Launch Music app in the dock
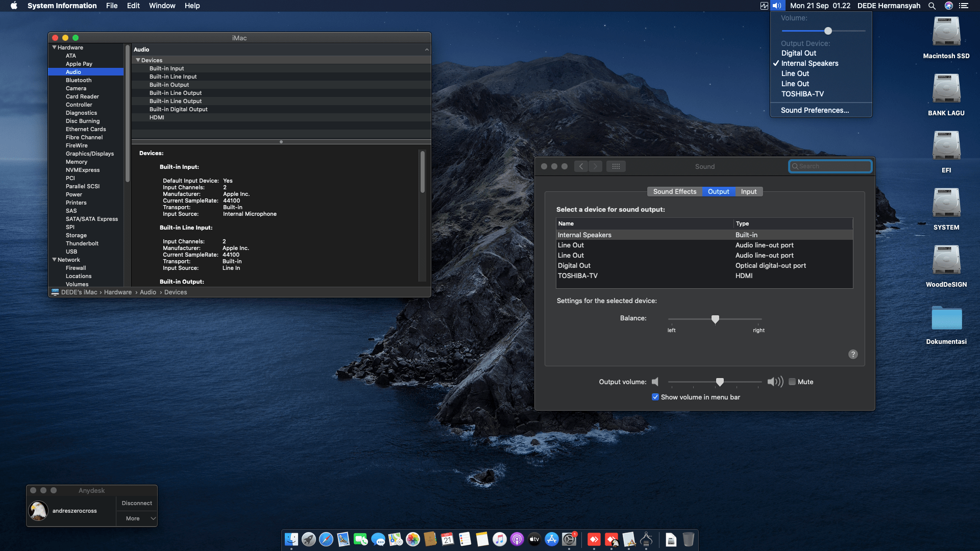The width and height of the screenshot is (980, 551). pos(500,539)
